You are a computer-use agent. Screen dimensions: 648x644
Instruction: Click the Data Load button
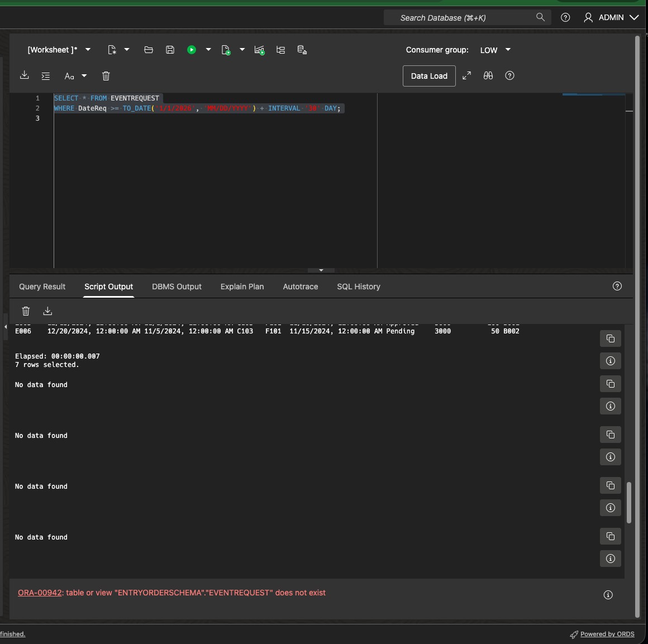pyautogui.click(x=429, y=76)
